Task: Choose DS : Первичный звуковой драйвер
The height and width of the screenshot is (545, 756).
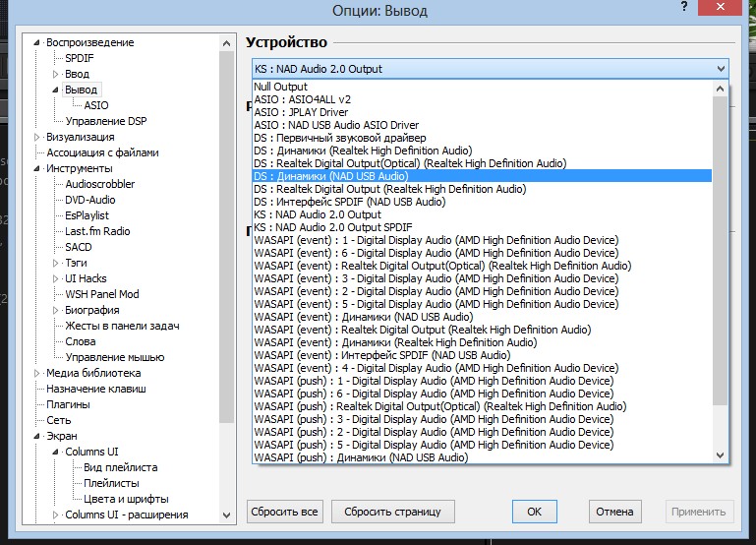Action: point(482,138)
